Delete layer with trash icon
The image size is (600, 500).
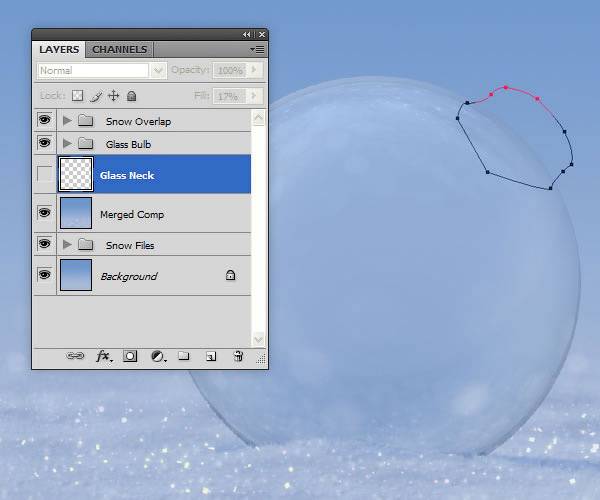coord(238,356)
